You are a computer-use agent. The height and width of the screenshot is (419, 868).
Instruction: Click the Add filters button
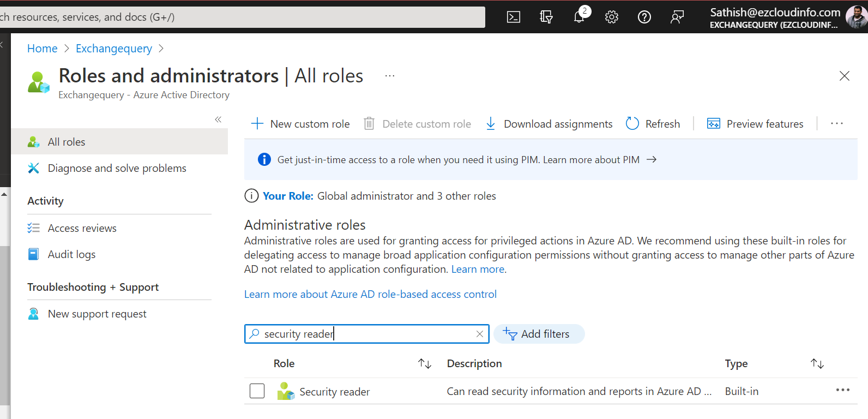tap(539, 334)
